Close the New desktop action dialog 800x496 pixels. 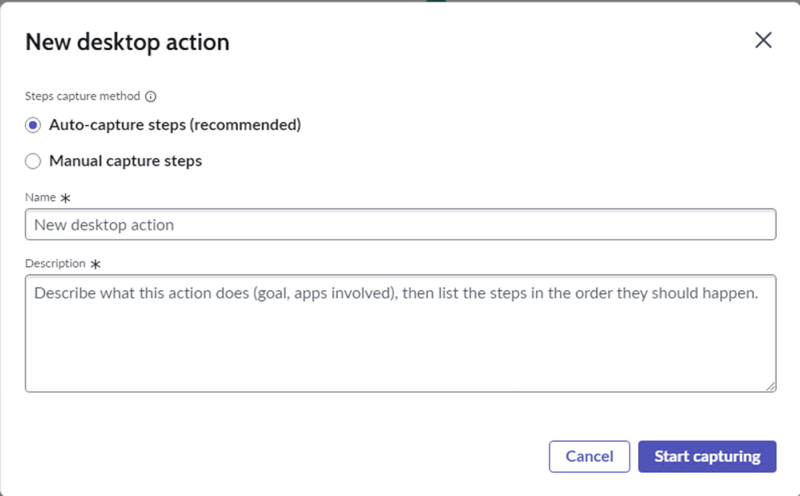pos(763,40)
